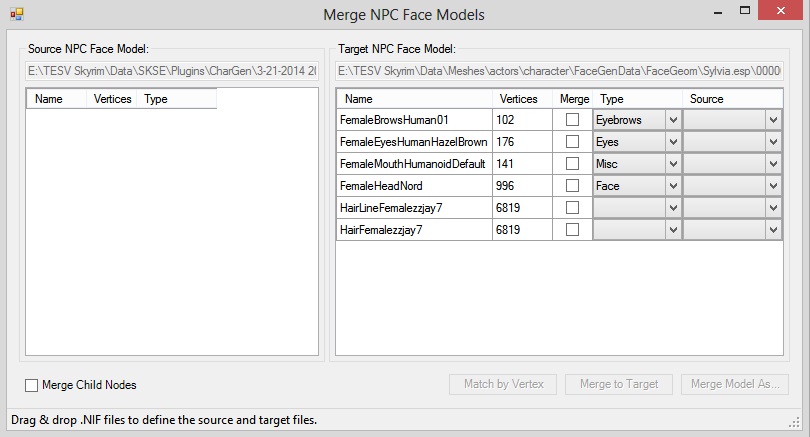Click the Merge Model As... button
This screenshot has width=810, height=437.
735,384
